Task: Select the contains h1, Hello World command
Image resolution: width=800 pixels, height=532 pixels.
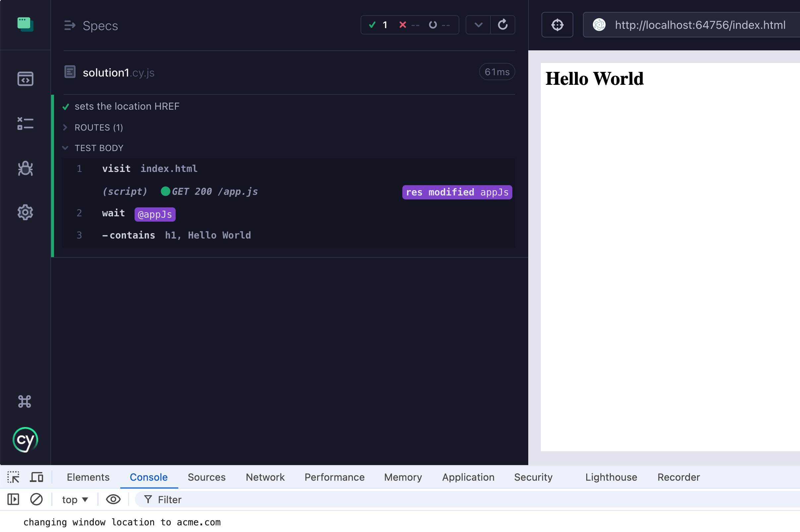Action: 289,235
